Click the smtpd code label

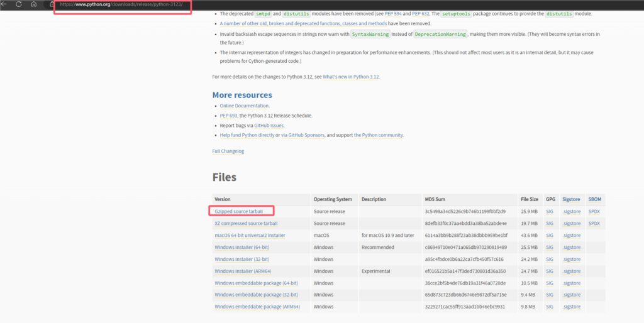pyautogui.click(x=263, y=14)
